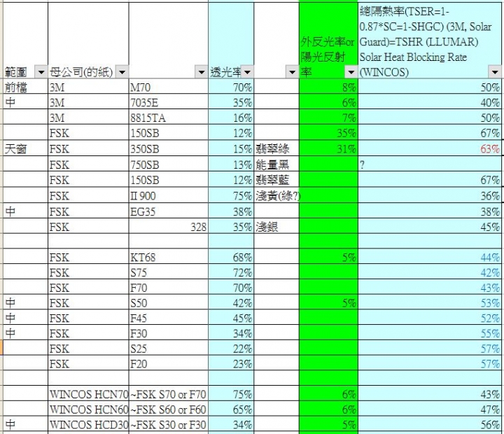Viewport: 504px width, 434px height.
Task: Select the cell Ⅱ 900
Action: coord(169,195)
